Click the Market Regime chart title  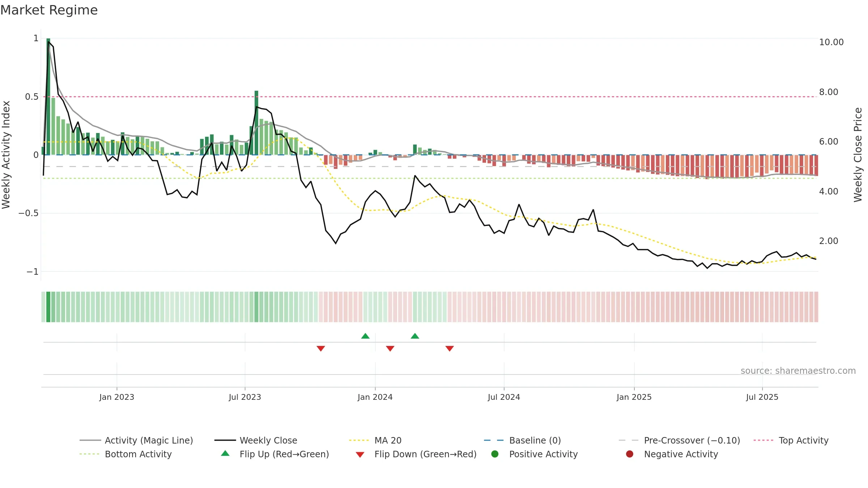(x=49, y=10)
